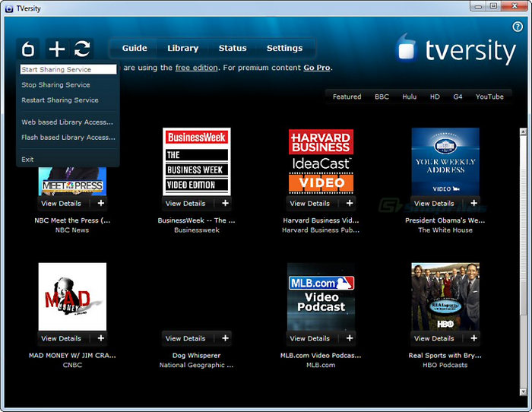Click the Mad Money thumbnail
This screenshot has height=412, width=532.
pos(72,296)
